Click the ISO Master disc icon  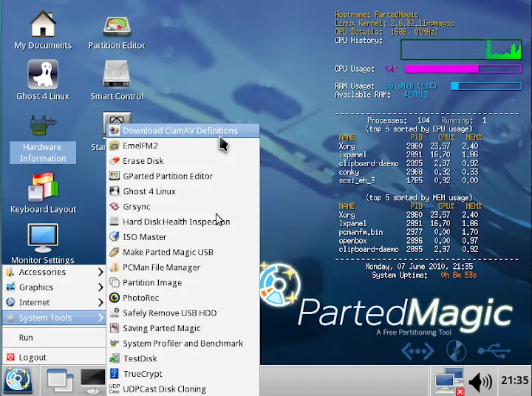[115, 236]
